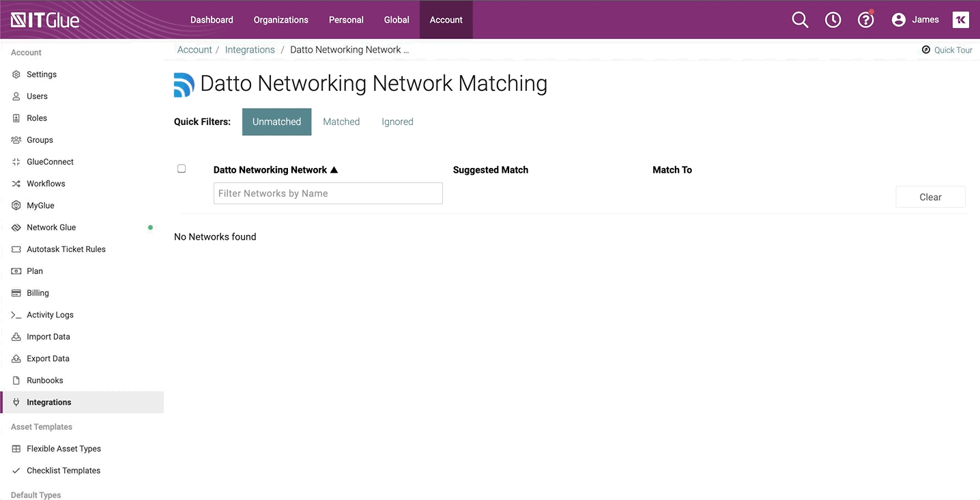Open Settings label in sidebar
This screenshot has height=500, width=980.
tap(42, 74)
